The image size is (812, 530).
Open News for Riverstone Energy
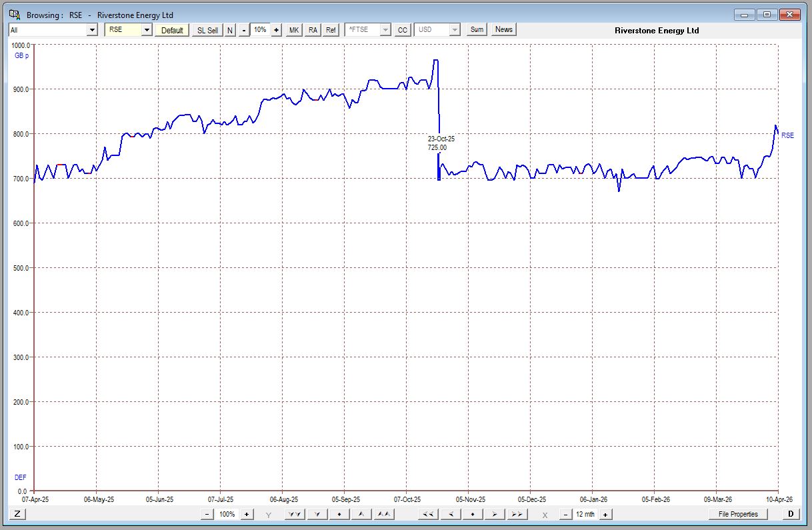504,29
